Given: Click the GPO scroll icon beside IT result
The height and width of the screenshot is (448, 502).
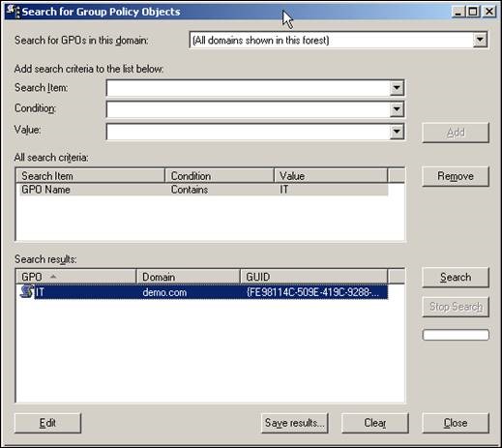Looking at the screenshot, I should 26,291.
